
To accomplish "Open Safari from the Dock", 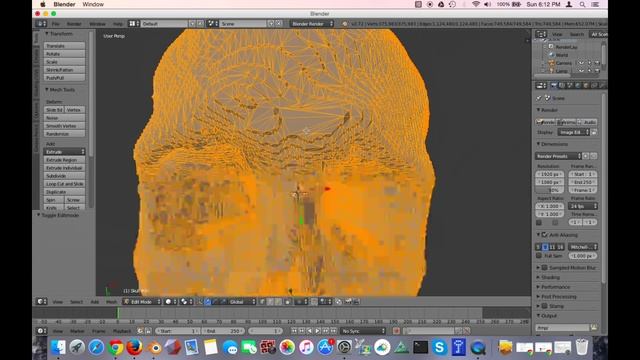I will [96, 347].
